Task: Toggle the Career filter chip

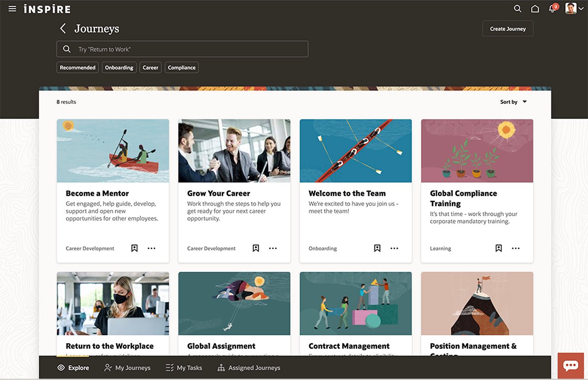Action: click(x=150, y=67)
